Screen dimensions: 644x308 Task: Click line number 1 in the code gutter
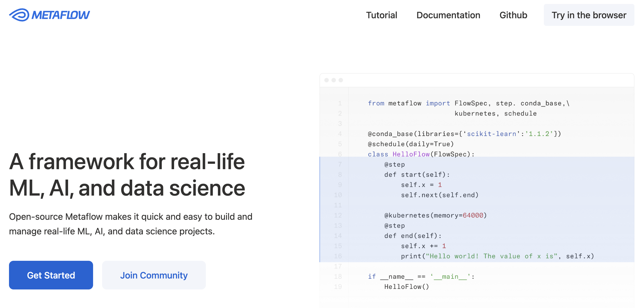click(340, 103)
